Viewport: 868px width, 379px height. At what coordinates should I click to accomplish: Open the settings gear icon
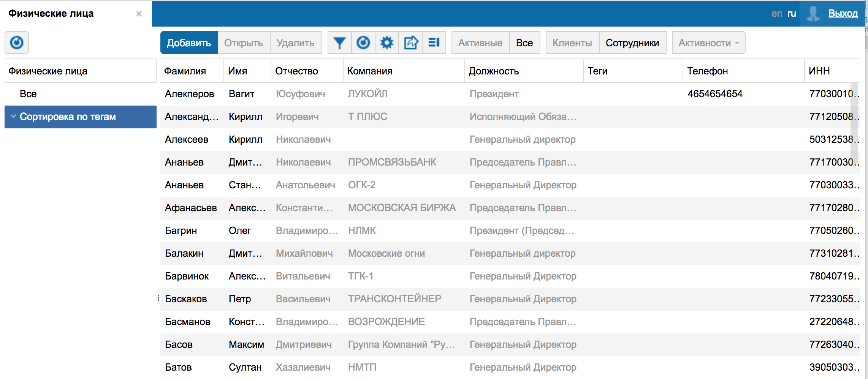pyautogui.click(x=387, y=43)
